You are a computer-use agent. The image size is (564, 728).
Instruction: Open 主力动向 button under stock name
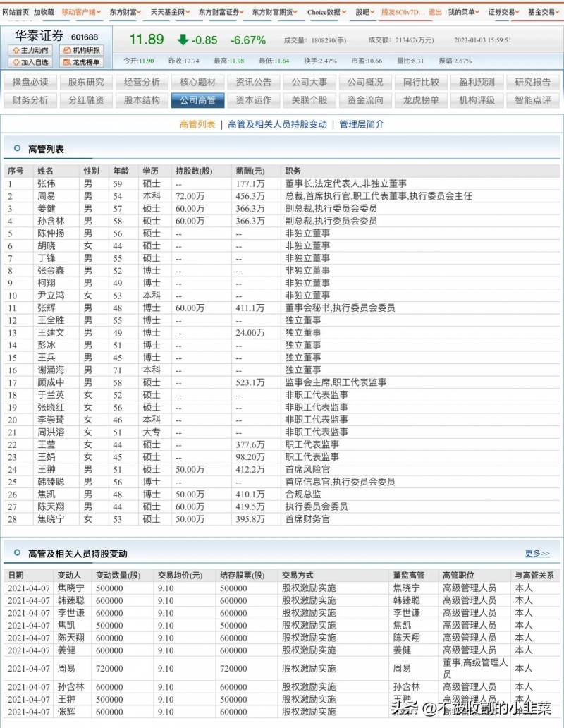click(30, 50)
